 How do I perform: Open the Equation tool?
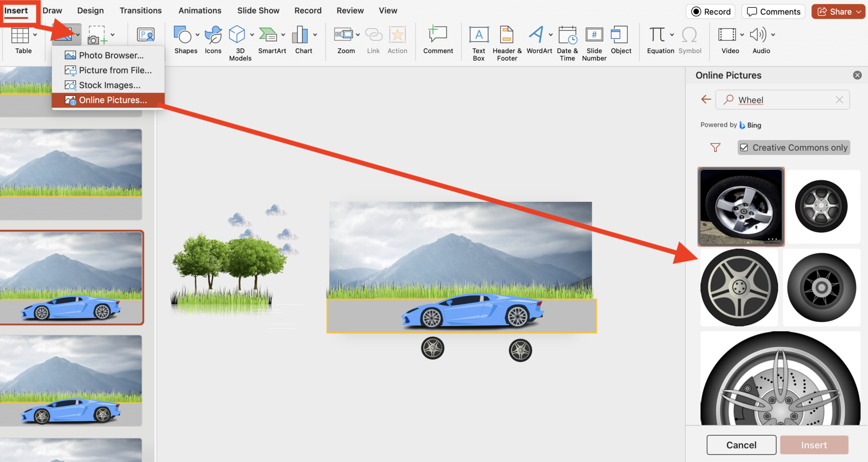pyautogui.click(x=657, y=35)
